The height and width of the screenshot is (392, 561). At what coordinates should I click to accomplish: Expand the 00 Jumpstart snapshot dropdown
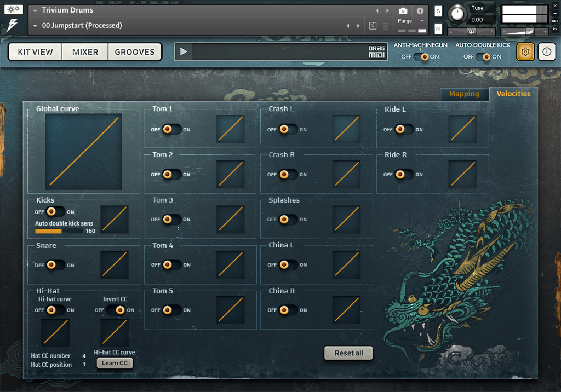tap(35, 26)
